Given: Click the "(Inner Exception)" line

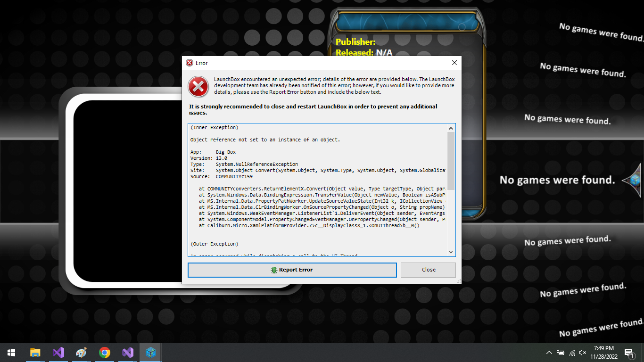Looking at the screenshot, I should (x=215, y=128).
